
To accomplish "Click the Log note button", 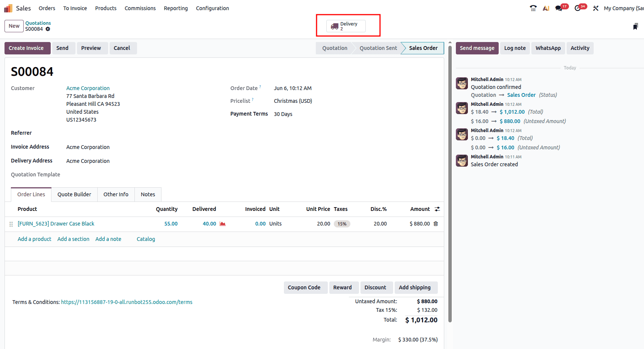I will 515,48.
